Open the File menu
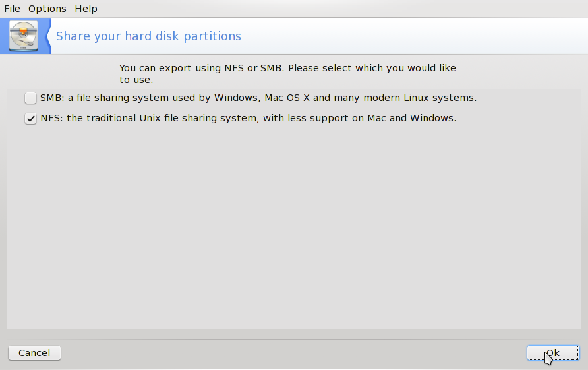 12,9
